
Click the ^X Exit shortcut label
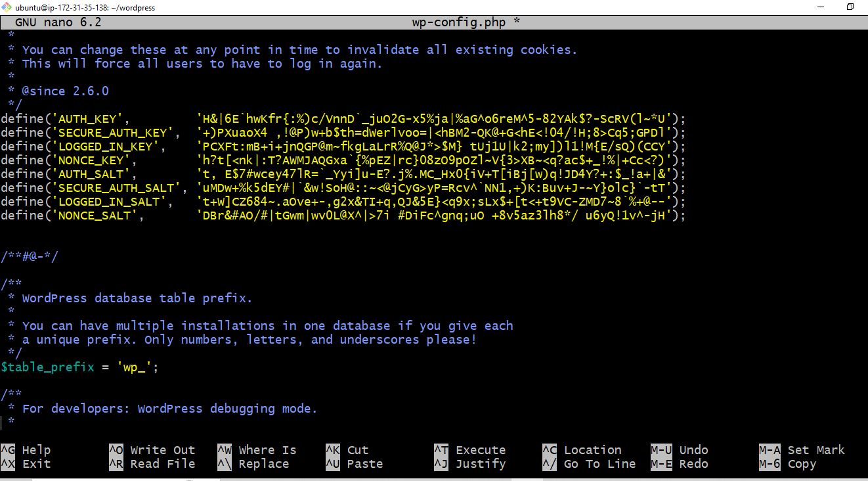26,464
